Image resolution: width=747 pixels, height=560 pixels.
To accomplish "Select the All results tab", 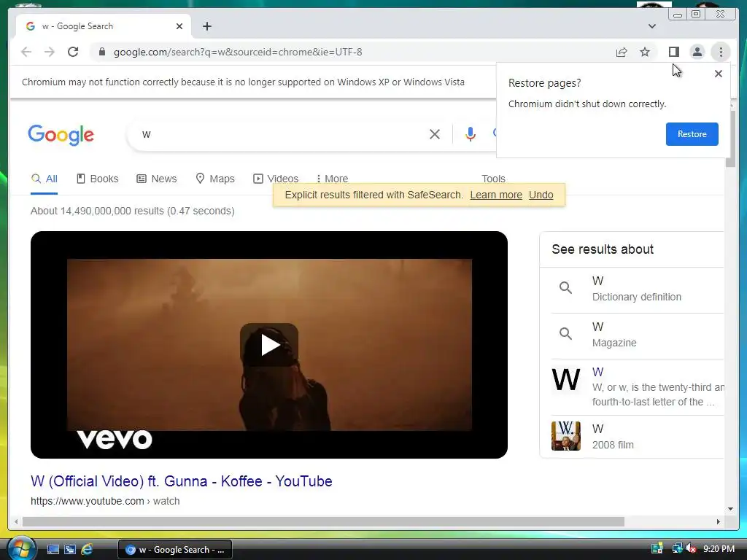I will tap(44, 179).
